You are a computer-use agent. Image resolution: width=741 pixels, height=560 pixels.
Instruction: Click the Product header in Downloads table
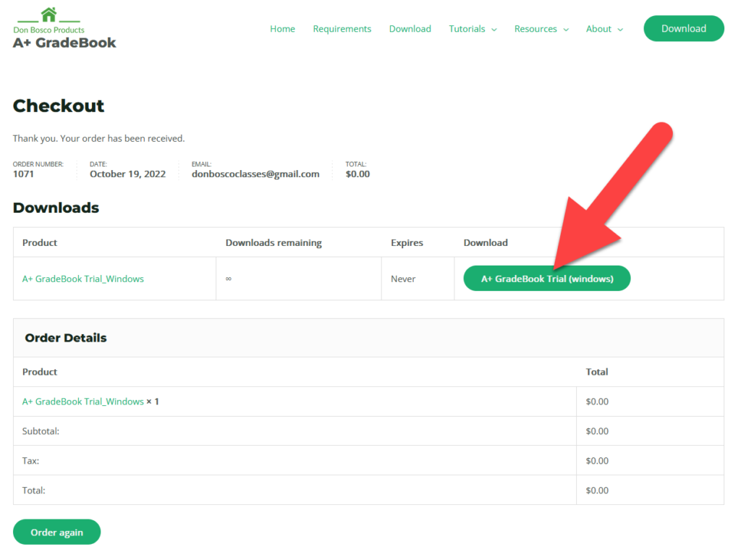(x=40, y=242)
